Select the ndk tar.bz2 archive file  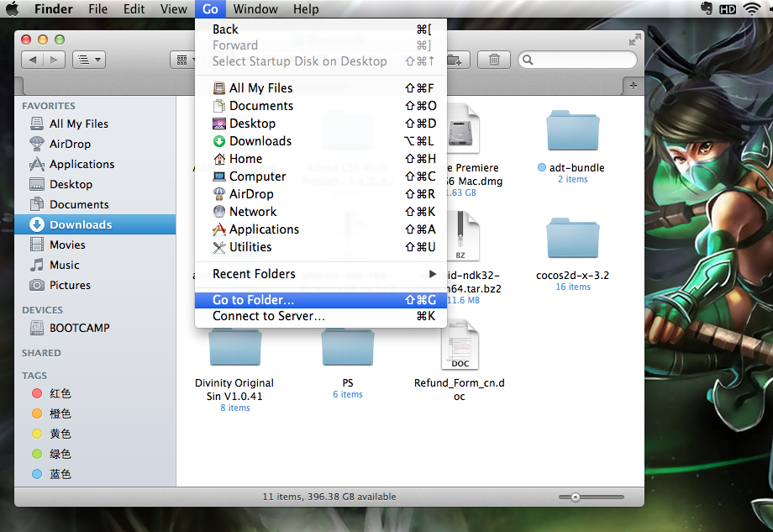(x=462, y=237)
